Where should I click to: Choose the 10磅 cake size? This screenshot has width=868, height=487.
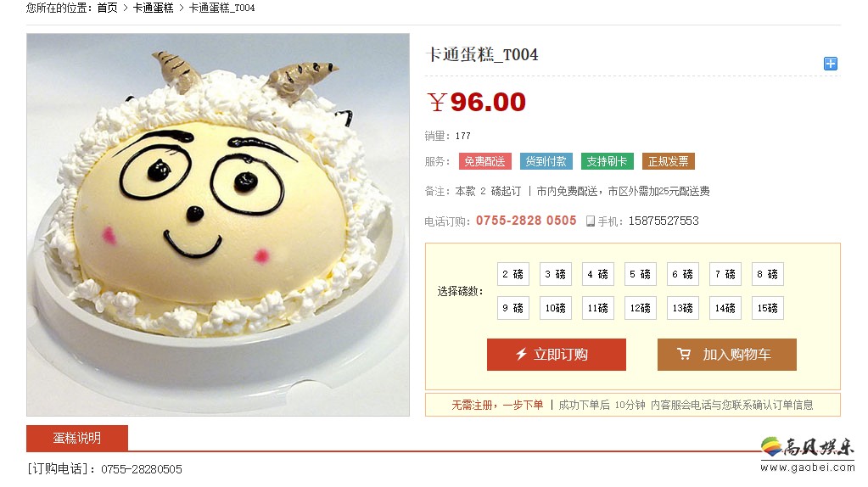[556, 308]
